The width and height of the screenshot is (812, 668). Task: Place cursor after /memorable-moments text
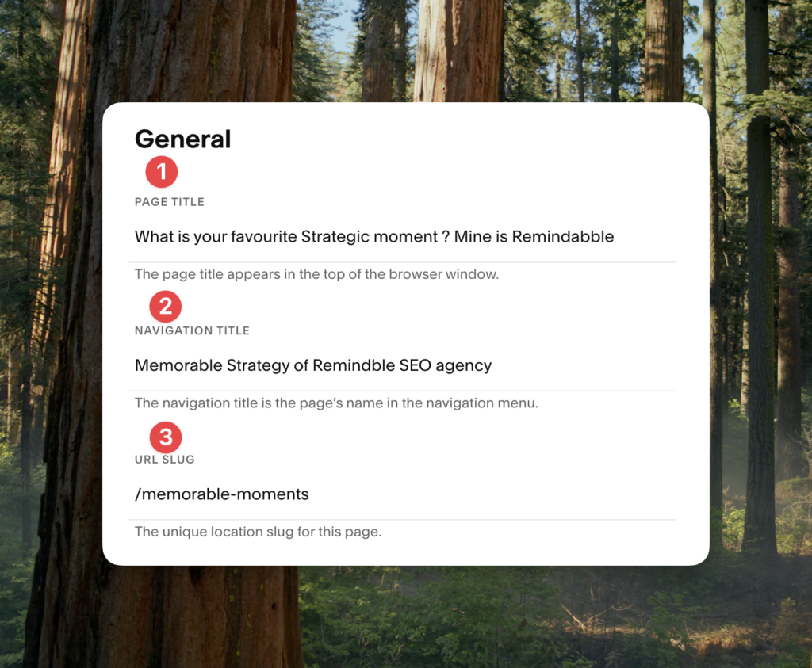[x=309, y=494]
